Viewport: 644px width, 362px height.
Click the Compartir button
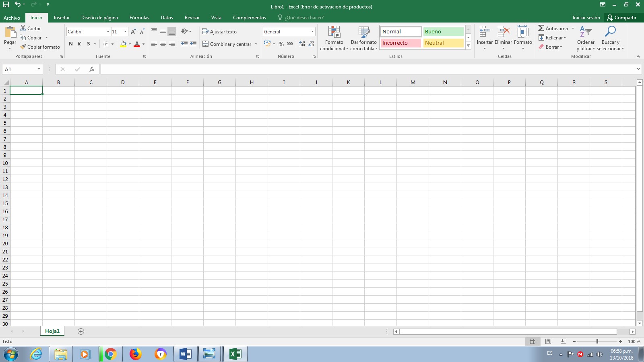(622, 18)
